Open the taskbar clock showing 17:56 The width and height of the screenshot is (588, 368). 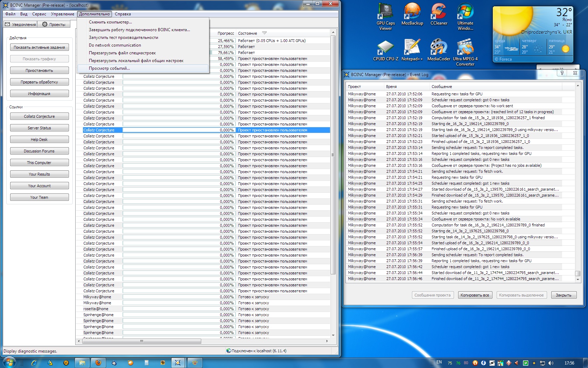(x=569, y=363)
